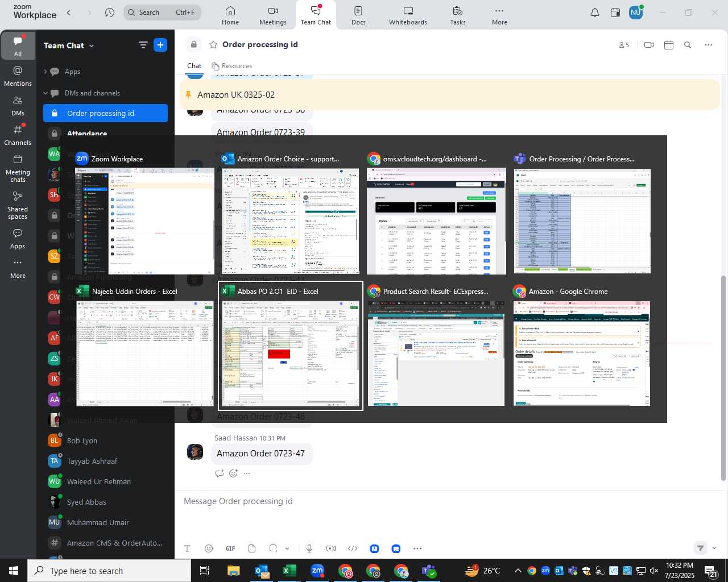
Task: Open the Whiteboards tab
Action: 408,15
